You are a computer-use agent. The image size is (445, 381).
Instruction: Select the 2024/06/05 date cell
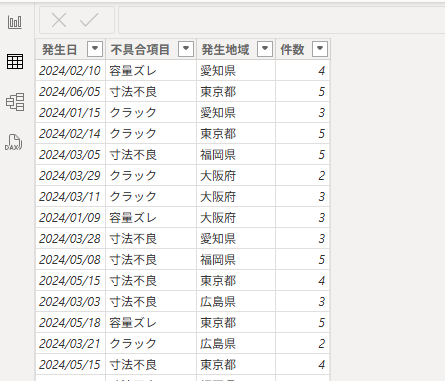[70, 92]
